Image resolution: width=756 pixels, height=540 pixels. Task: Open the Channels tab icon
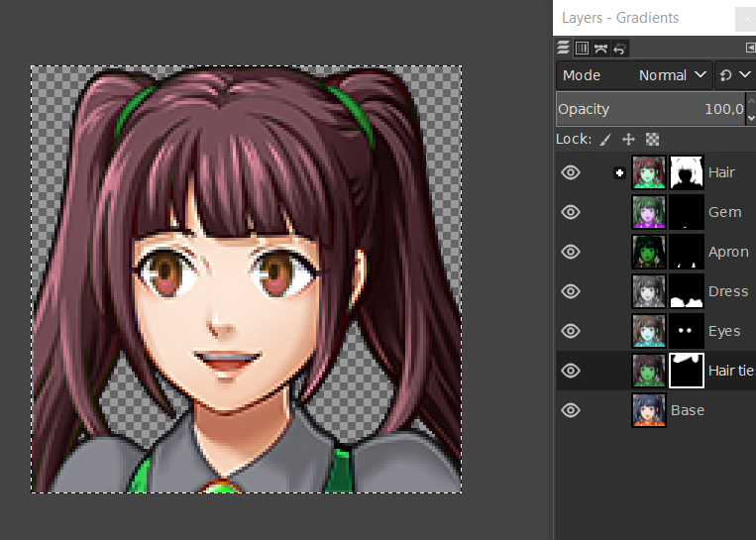(x=582, y=49)
